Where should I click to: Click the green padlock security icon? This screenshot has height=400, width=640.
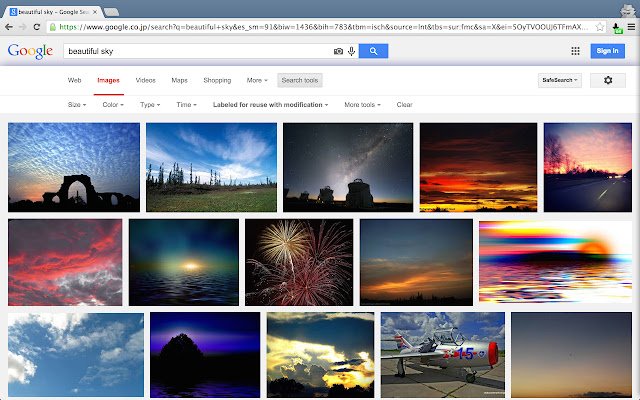click(53, 27)
